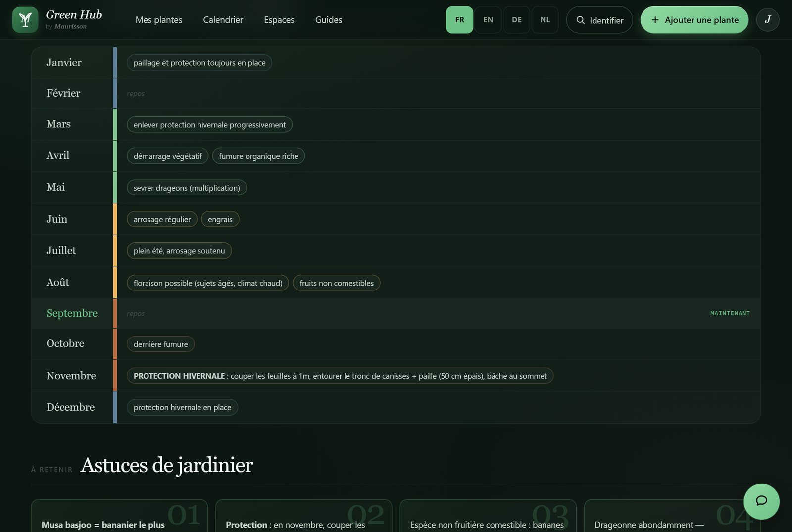792x532 pixels.
Task: Click the MAINTENANT label in Septembre row
Action: [x=730, y=313]
